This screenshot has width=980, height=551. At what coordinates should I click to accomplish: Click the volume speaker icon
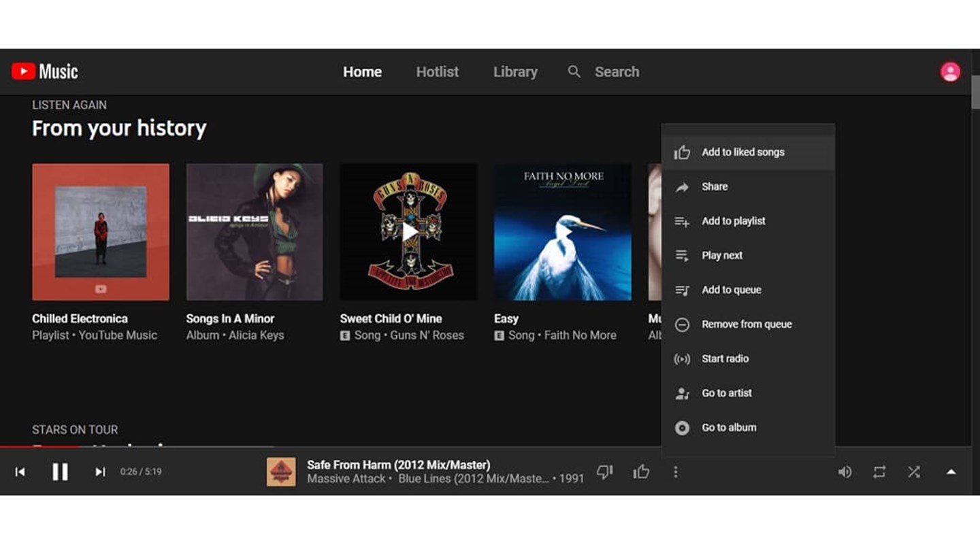pyautogui.click(x=845, y=471)
